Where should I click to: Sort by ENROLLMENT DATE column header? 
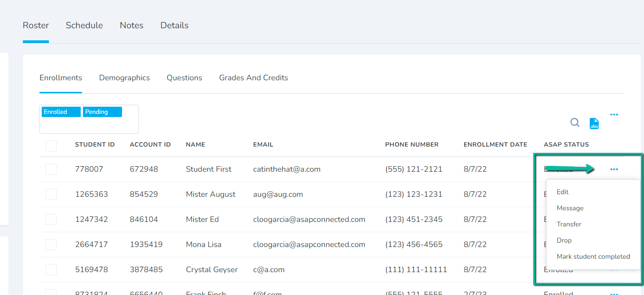click(496, 144)
